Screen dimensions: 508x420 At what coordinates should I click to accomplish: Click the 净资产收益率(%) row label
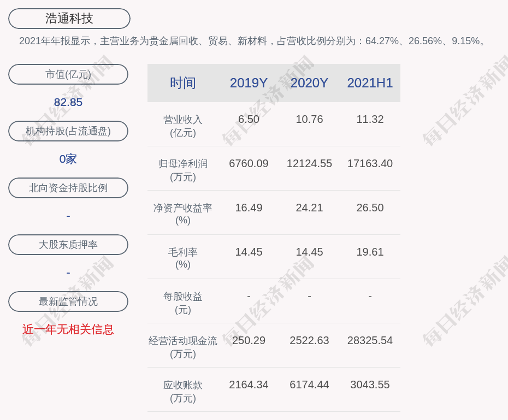coord(182,214)
